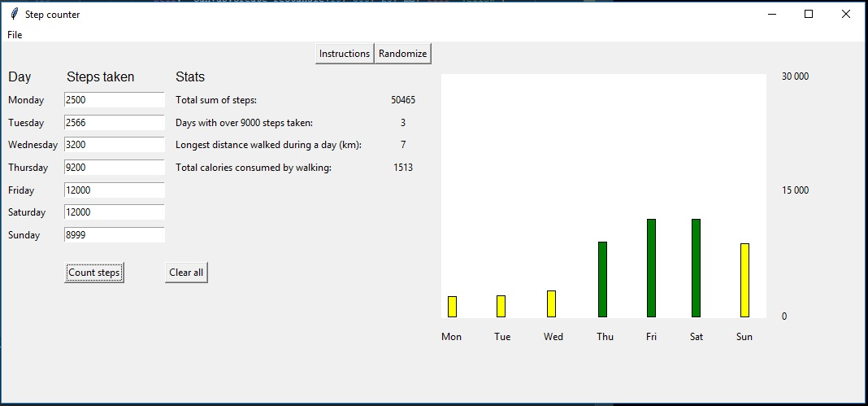
Task: Click the Count steps button
Action: pos(94,273)
